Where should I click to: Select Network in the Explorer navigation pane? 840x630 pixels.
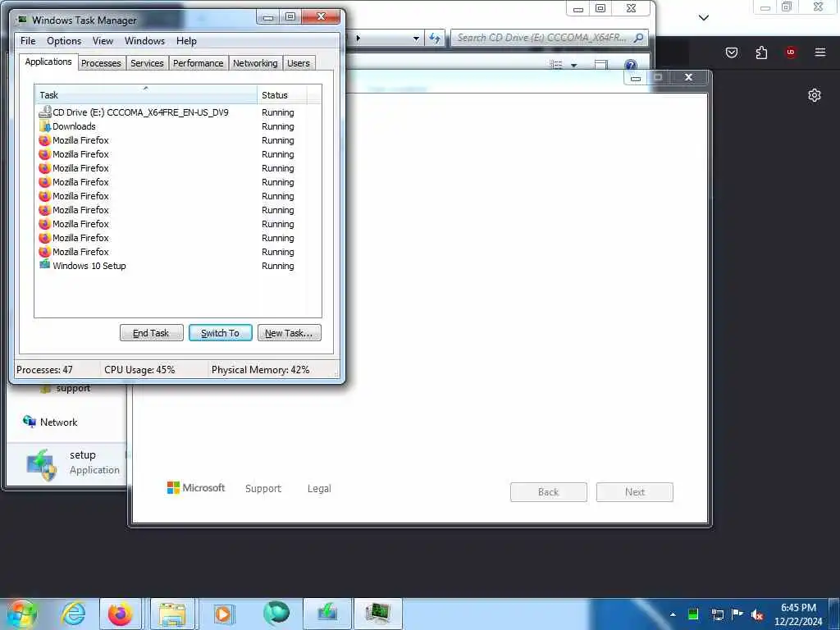(x=50, y=422)
